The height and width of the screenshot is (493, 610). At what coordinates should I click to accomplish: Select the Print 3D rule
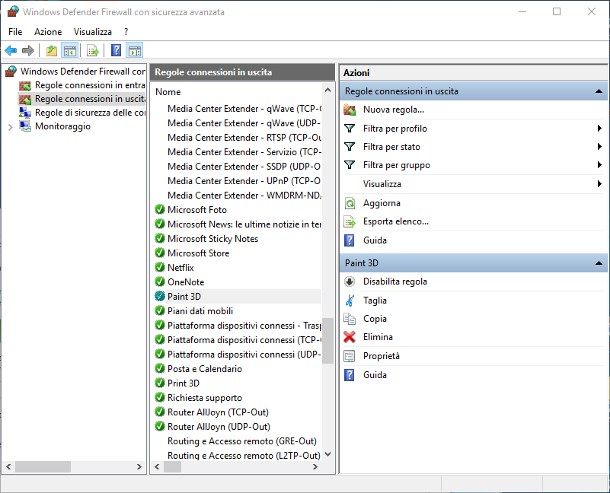point(183,383)
